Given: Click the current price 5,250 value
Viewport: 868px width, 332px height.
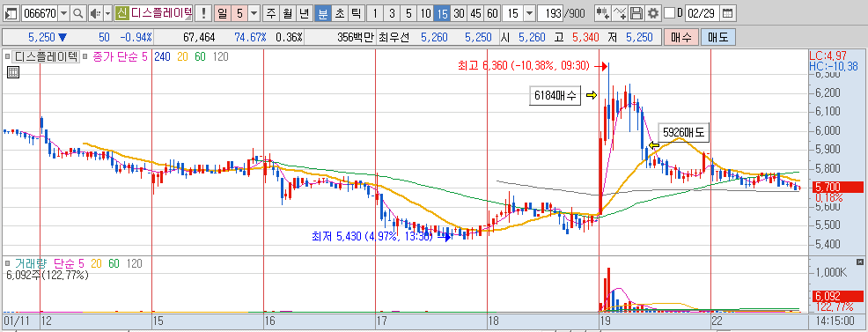Looking at the screenshot, I should click(42, 38).
